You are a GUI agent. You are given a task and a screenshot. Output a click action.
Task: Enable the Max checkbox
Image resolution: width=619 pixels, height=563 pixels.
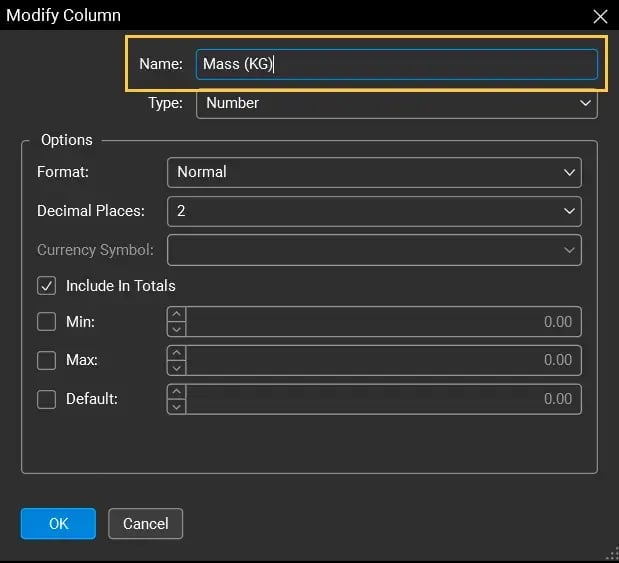pos(46,360)
